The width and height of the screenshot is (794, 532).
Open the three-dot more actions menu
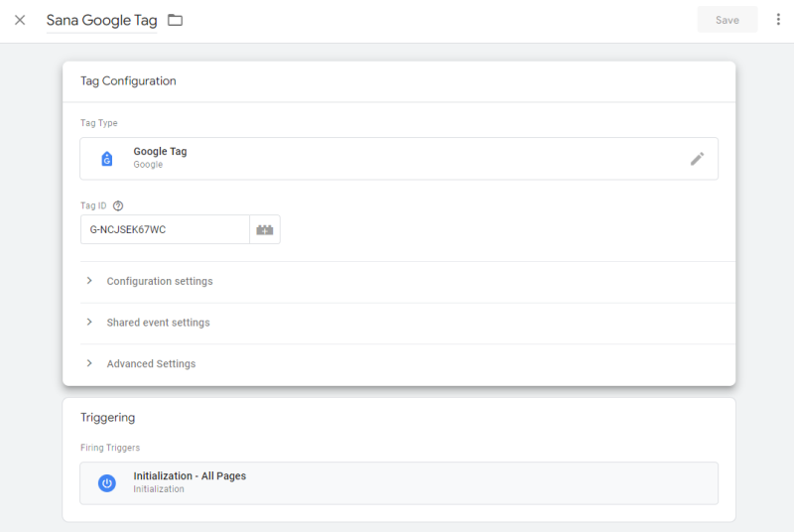(778, 20)
